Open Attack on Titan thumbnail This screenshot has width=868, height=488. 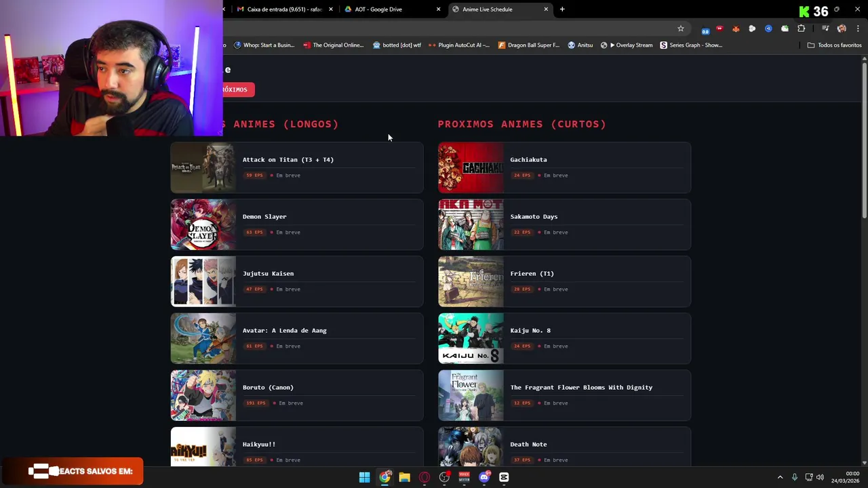click(203, 167)
